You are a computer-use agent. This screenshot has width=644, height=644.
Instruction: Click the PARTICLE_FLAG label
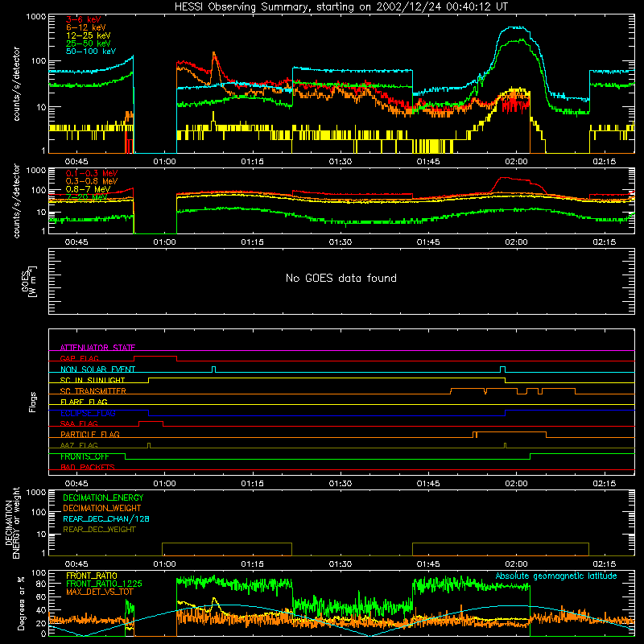coord(90,434)
